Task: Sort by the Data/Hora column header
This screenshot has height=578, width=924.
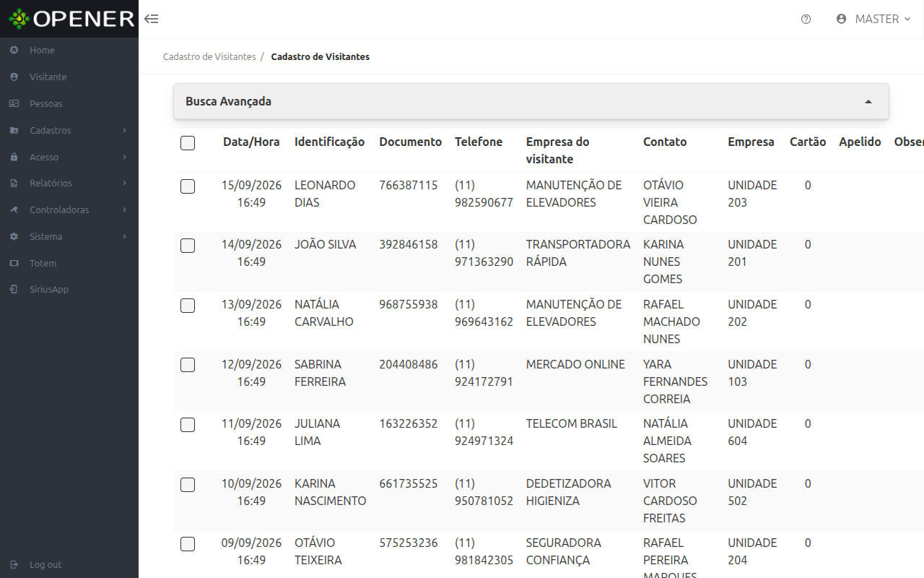Action: click(x=251, y=142)
